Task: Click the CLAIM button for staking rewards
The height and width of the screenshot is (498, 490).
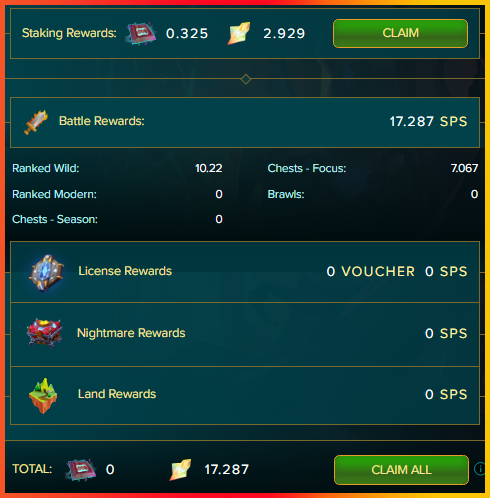Action: click(400, 33)
